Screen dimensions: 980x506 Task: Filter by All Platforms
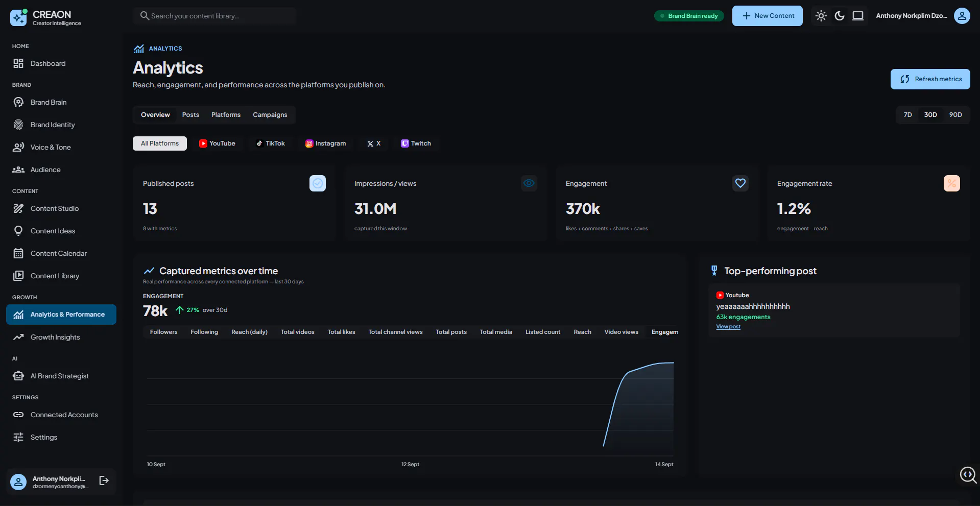[x=160, y=143]
